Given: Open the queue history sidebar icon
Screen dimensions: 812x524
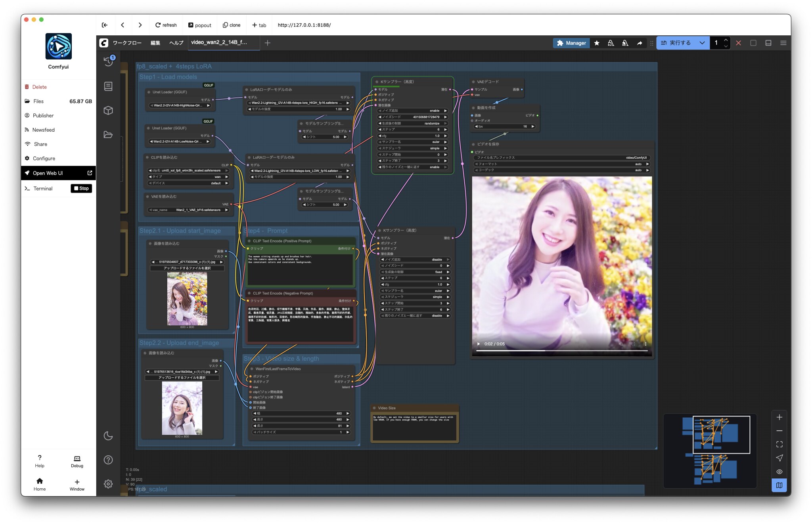Looking at the screenshot, I should 108,61.
